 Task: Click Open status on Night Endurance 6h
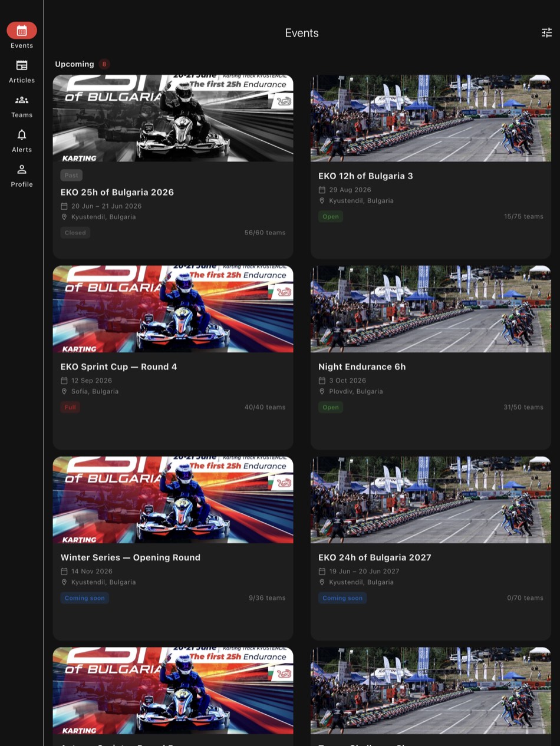[331, 407]
